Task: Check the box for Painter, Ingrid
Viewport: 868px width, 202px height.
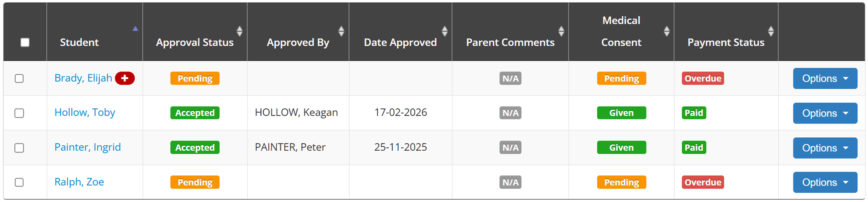Action: pos(19,148)
